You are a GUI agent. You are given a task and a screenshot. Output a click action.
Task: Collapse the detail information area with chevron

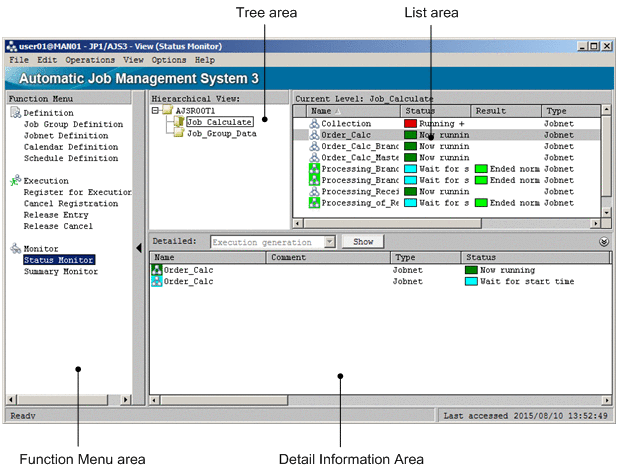coord(603,242)
